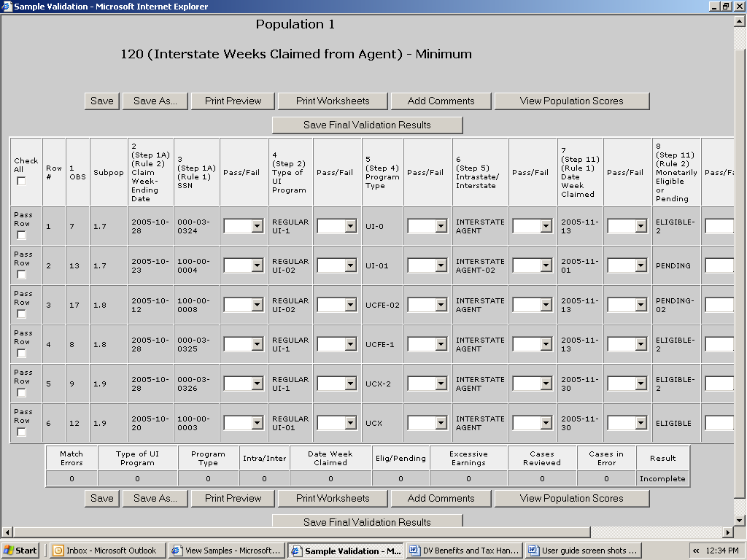Open Inbox - Microsoft Outlook from taskbar
Image resolution: width=747 pixels, height=560 pixels.
coord(107,551)
